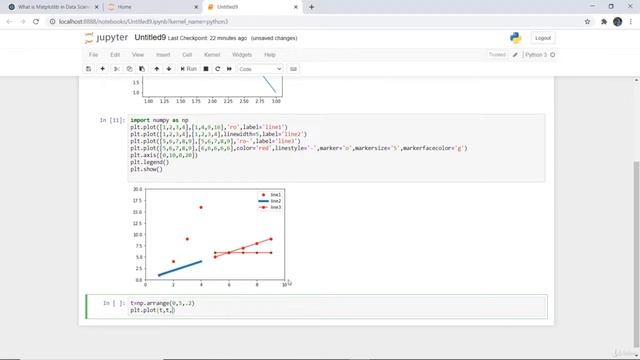Click the Logout button
This screenshot has width=640, height=360.
543,38
